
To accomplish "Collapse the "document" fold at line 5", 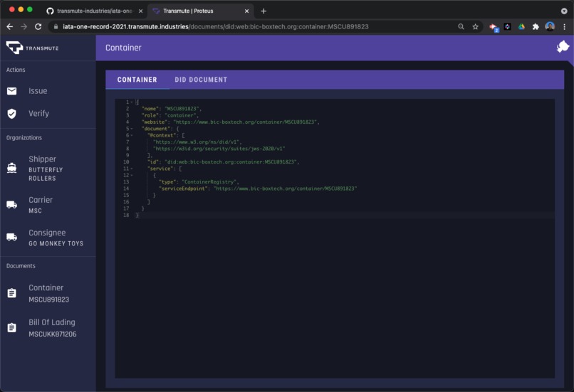I will point(132,129).
